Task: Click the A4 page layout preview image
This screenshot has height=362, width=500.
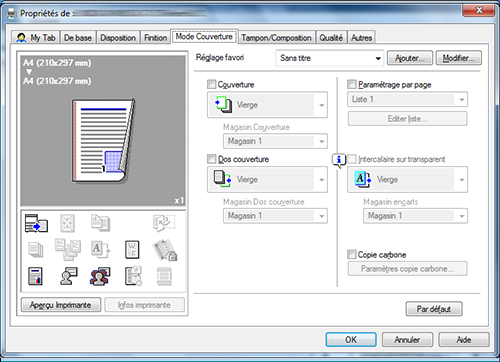Action: pos(103,140)
